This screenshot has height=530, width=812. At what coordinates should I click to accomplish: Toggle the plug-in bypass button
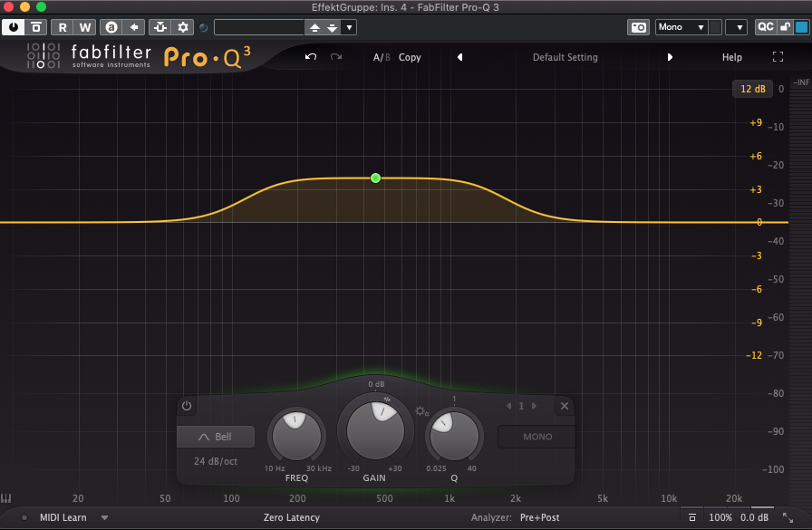coord(35,27)
